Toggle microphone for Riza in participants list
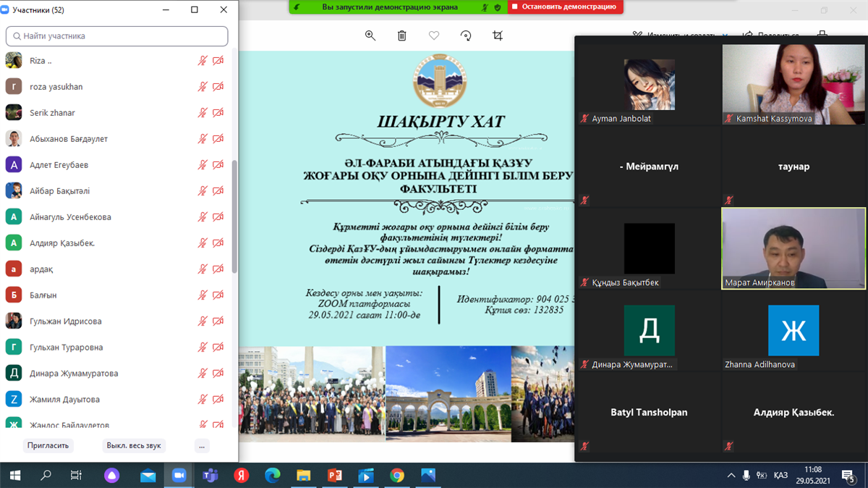The height and width of the screenshot is (488, 868). tap(203, 61)
